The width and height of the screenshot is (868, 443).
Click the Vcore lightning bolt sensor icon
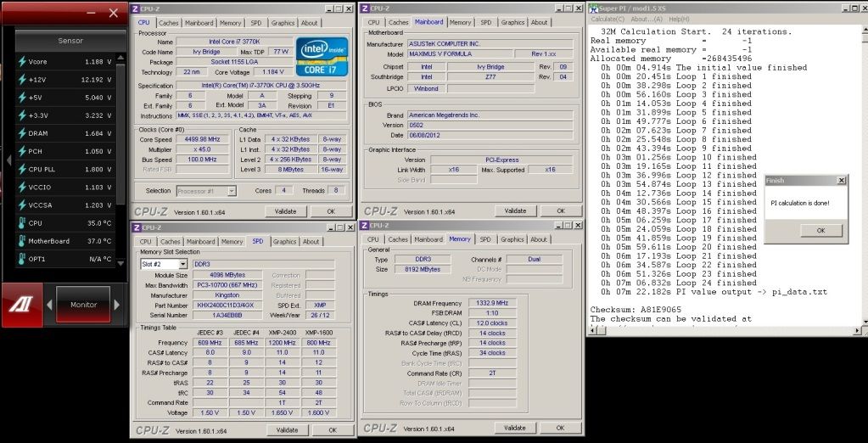[x=22, y=62]
